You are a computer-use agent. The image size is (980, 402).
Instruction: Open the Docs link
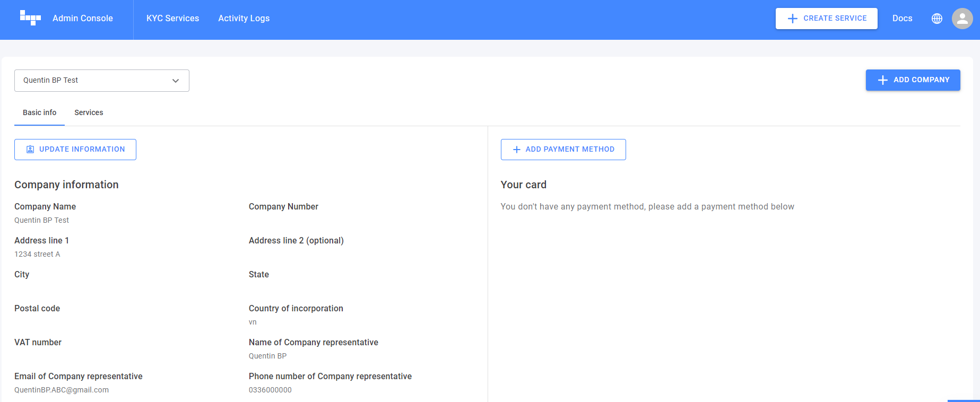[x=902, y=18]
